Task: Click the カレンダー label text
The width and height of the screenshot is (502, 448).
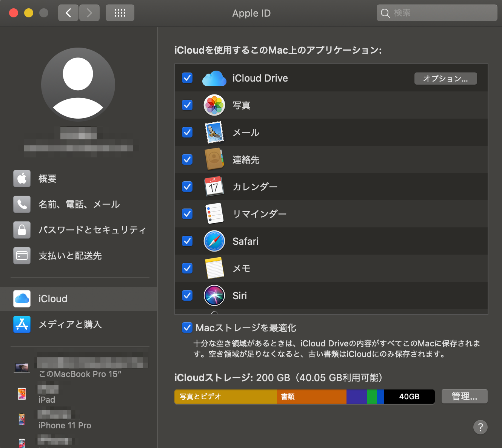Action: pos(255,187)
